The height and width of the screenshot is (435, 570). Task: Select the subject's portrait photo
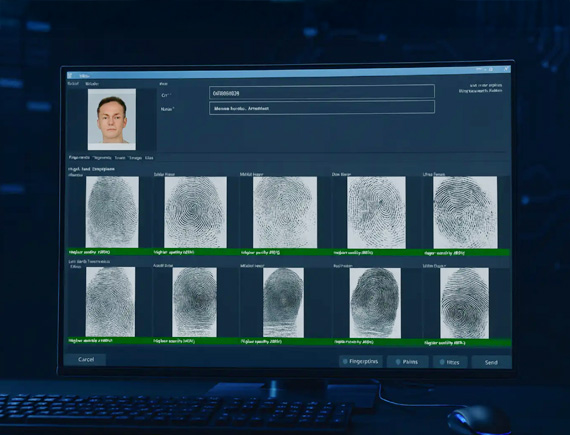pos(112,119)
